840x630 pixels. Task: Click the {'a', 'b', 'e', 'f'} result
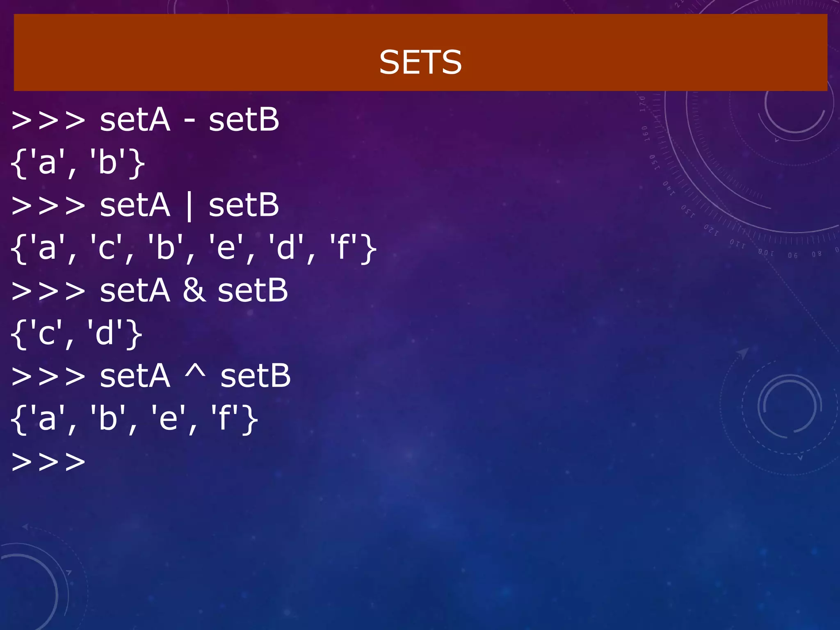134,418
